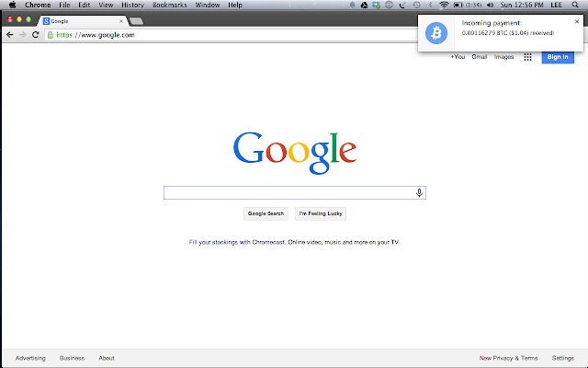
Task: Click the green SSL lock icon
Action: 51,35
